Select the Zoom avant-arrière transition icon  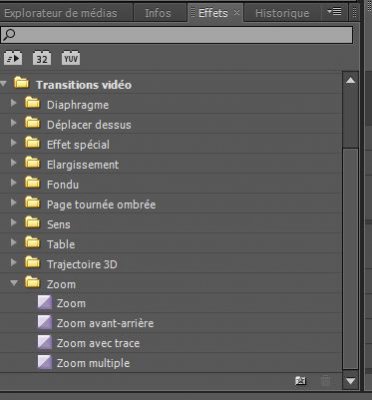click(x=45, y=323)
